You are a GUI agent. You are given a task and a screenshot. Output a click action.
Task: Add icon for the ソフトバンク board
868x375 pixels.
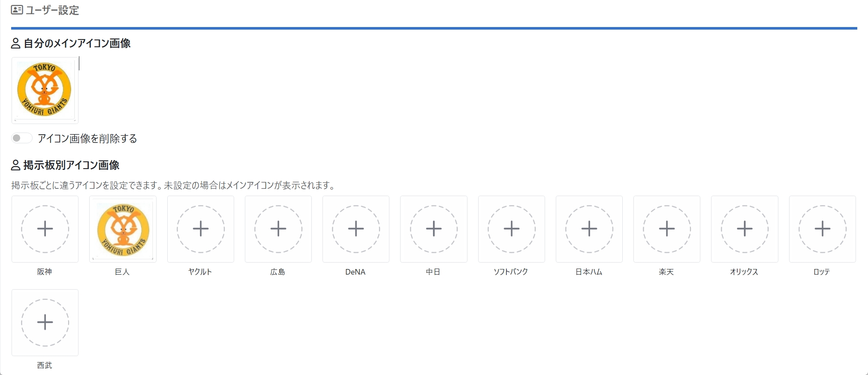coord(512,229)
